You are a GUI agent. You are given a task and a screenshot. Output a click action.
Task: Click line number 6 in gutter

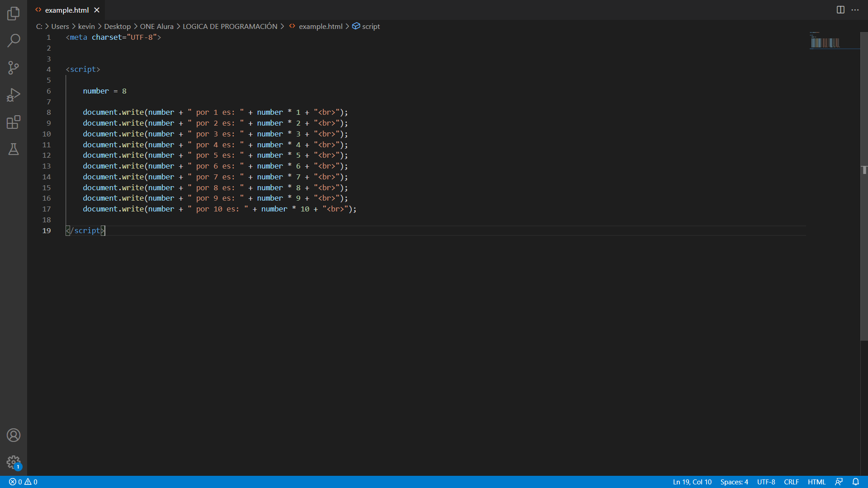coord(48,91)
